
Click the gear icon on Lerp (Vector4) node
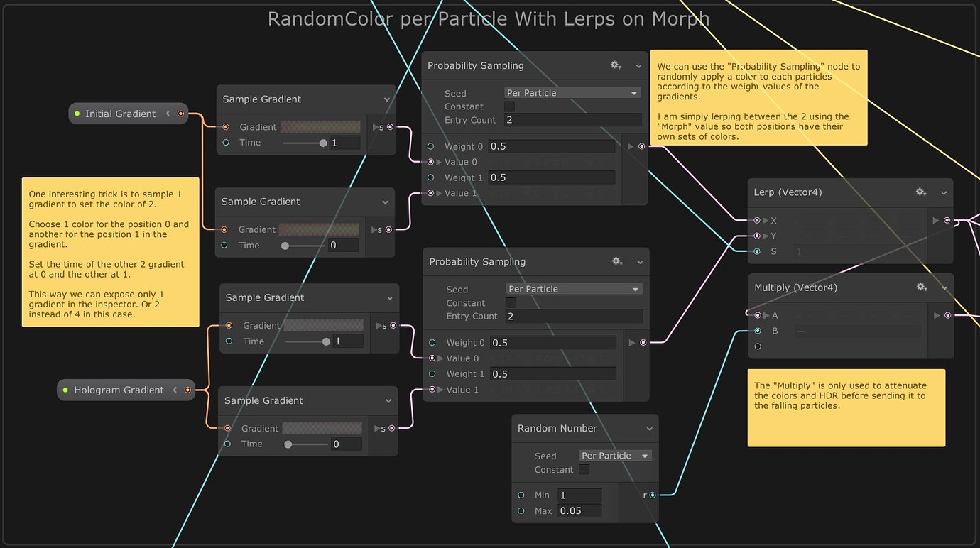coord(921,192)
